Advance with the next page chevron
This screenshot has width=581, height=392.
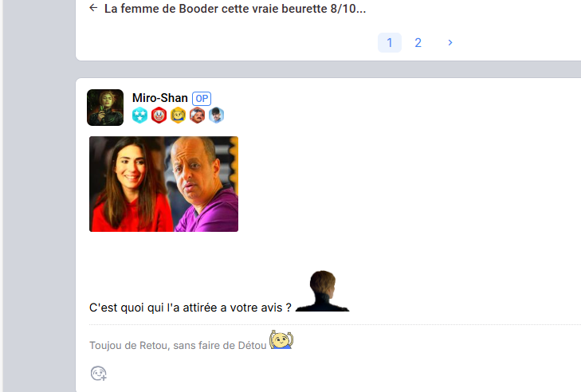[449, 42]
